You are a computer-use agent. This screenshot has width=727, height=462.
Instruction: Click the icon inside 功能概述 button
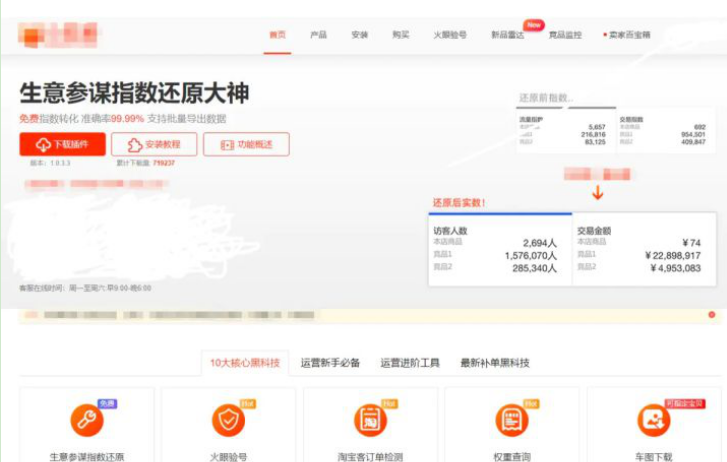point(227,145)
